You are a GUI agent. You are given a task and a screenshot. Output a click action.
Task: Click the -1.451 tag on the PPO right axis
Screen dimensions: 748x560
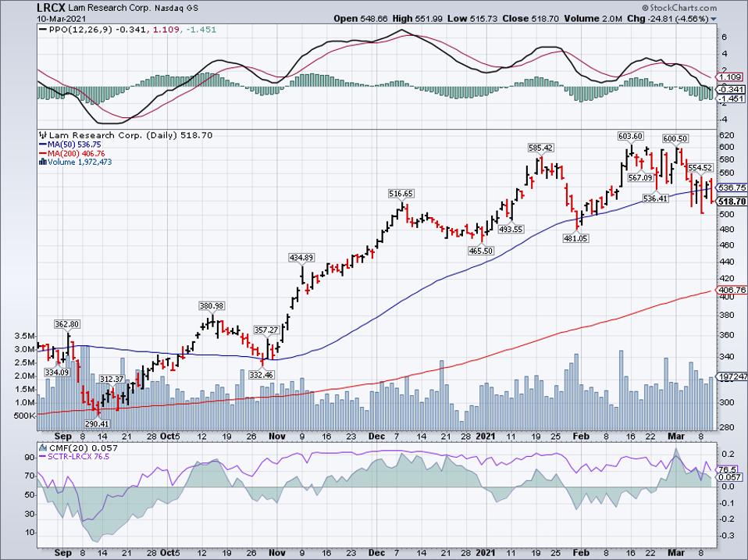click(x=731, y=98)
